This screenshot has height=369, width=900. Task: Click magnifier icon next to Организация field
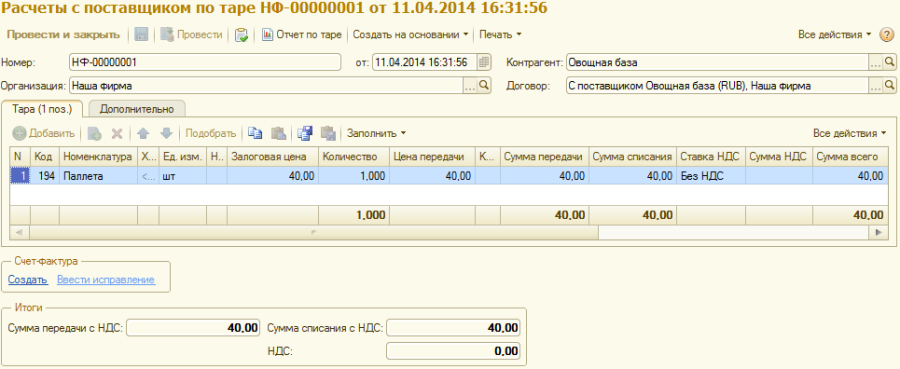click(x=484, y=86)
